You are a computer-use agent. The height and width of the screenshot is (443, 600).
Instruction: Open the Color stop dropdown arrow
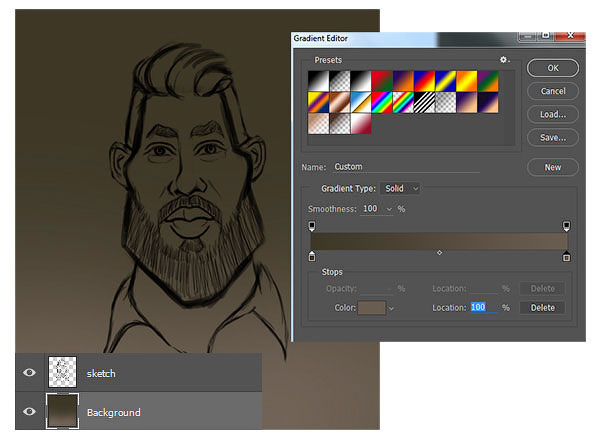click(x=391, y=308)
